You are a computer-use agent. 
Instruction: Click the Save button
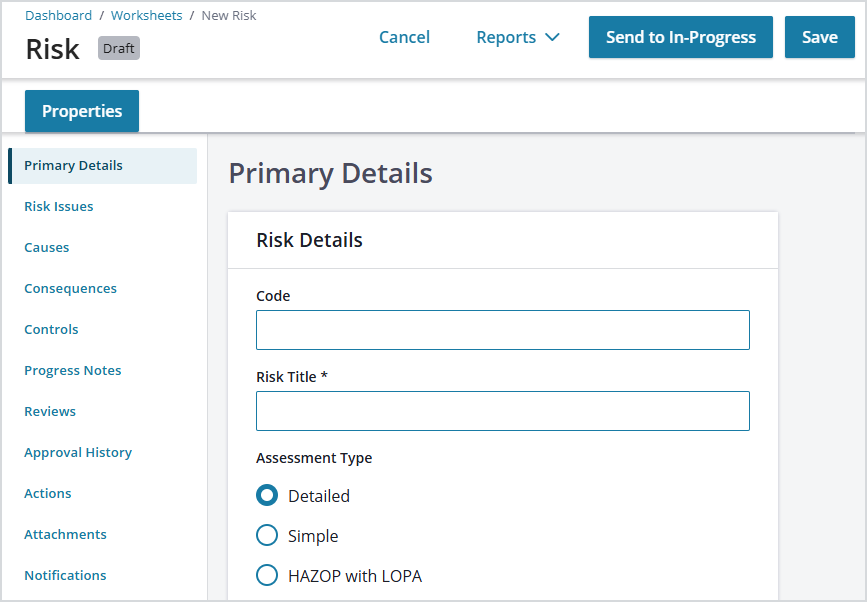(819, 37)
